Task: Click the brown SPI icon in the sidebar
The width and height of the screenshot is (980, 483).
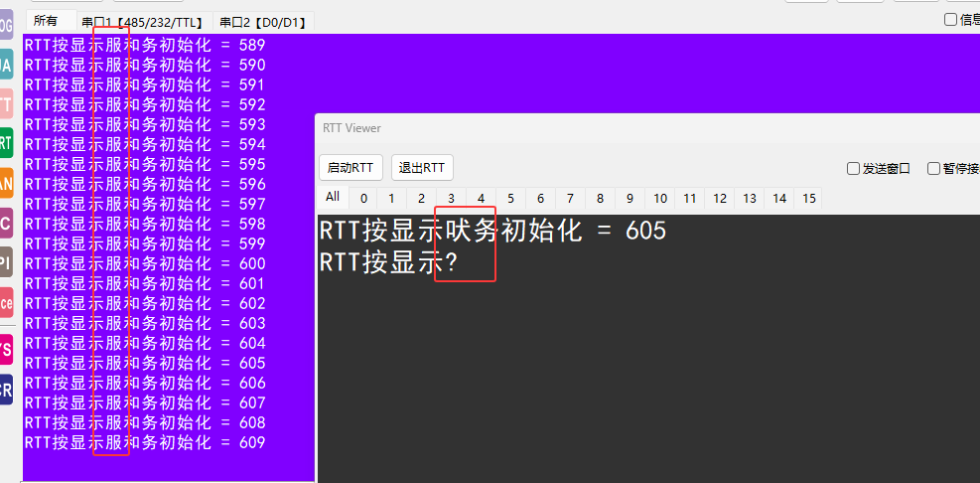Action: [6, 262]
